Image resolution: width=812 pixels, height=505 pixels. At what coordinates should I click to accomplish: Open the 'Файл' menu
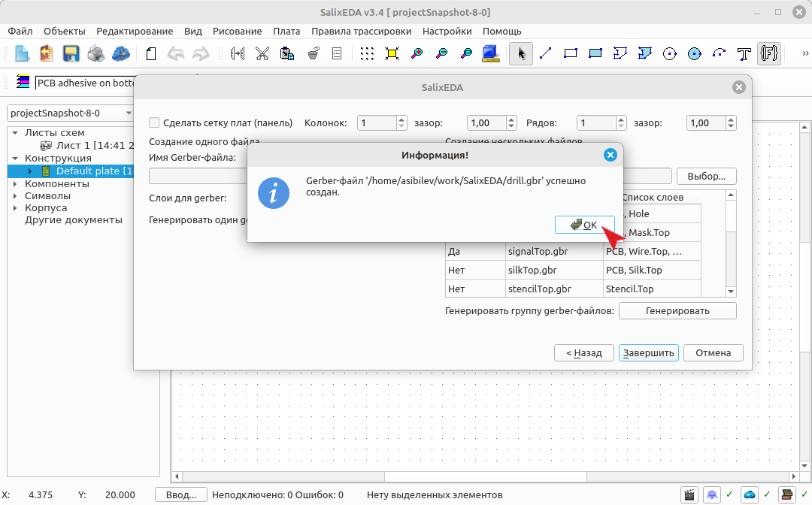click(20, 31)
